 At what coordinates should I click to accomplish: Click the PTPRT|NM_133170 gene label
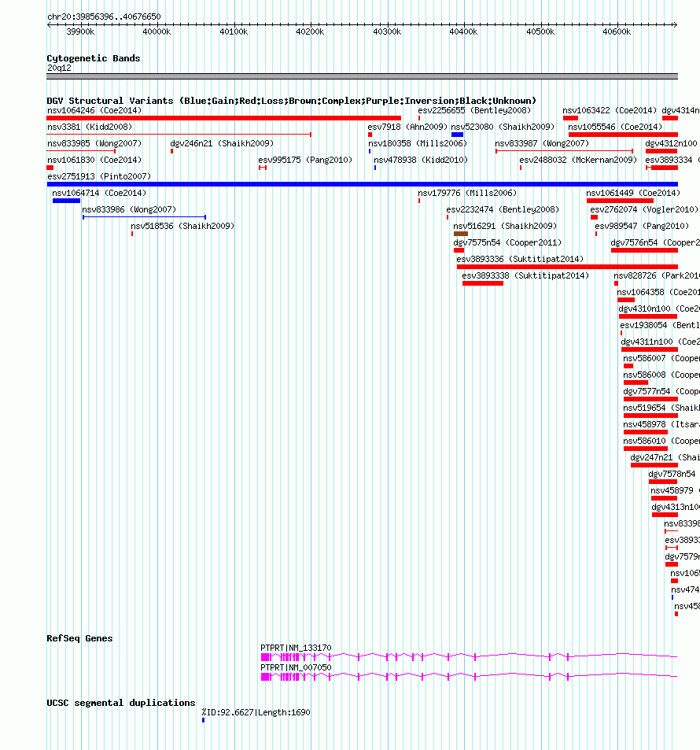pyautogui.click(x=296, y=648)
